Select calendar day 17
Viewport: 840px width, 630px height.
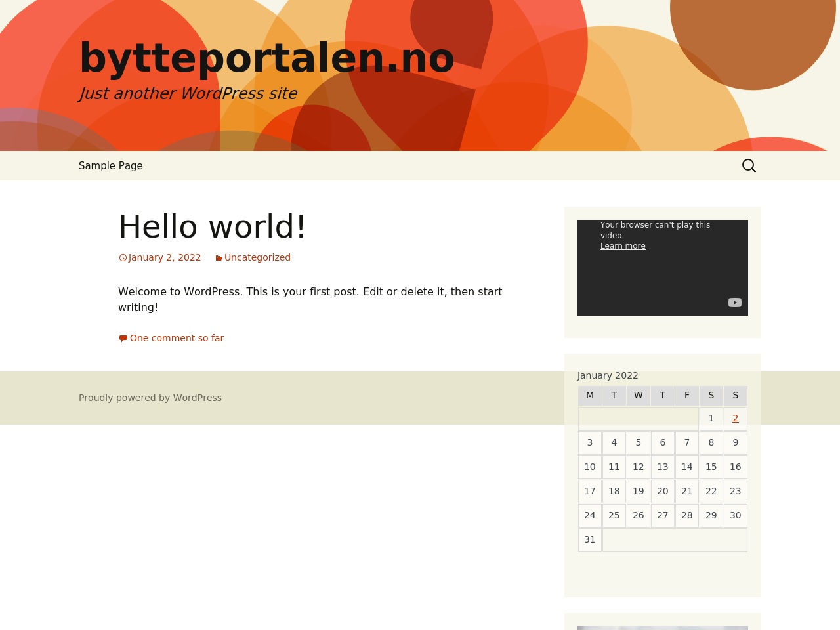[x=590, y=491]
